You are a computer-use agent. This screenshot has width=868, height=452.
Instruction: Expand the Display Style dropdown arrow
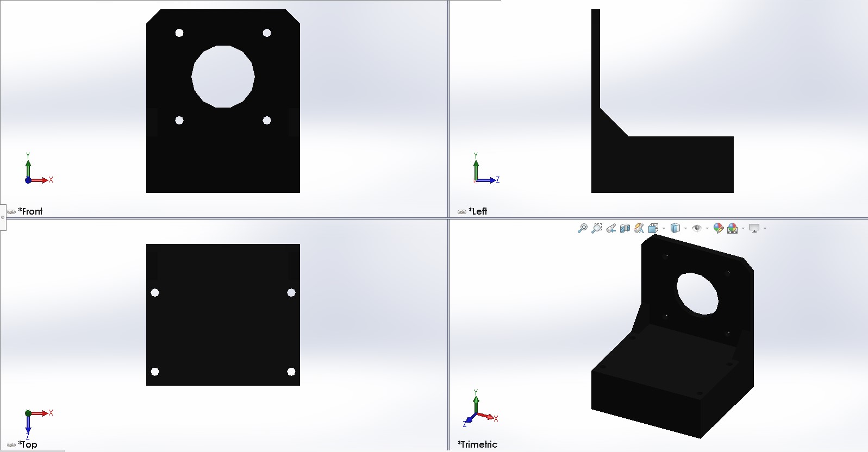(x=685, y=228)
